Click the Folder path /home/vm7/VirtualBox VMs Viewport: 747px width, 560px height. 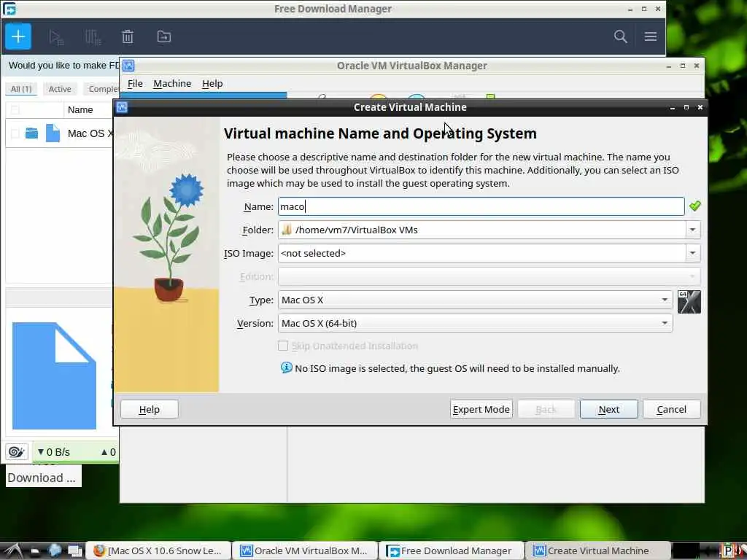(356, 230)
